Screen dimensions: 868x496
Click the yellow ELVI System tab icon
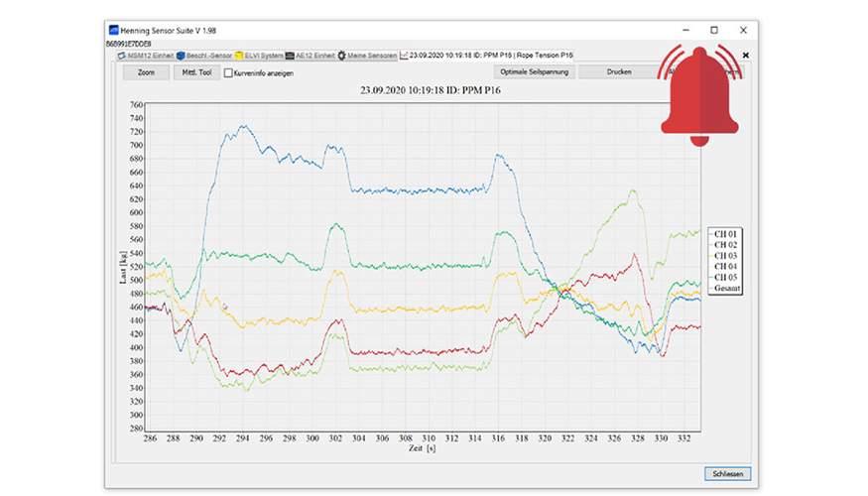point(239,56)
